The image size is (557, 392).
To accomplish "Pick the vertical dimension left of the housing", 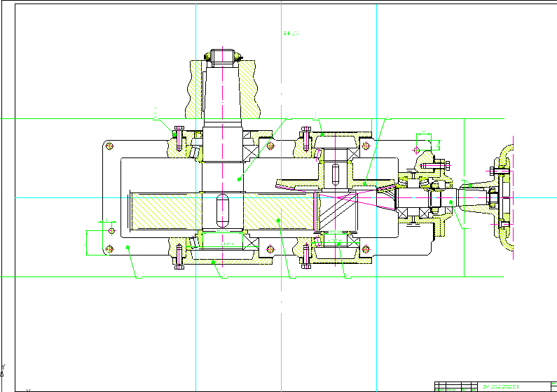I will [87, 242].
